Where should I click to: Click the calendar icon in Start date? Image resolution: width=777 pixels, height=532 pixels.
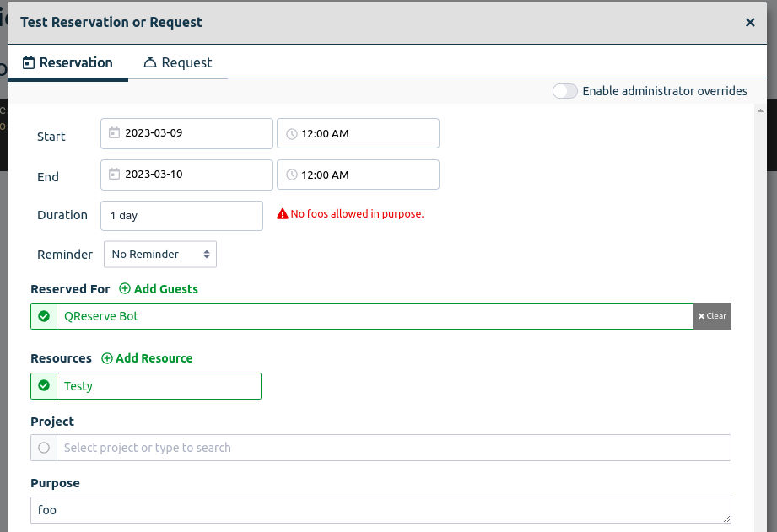[114, 132]
